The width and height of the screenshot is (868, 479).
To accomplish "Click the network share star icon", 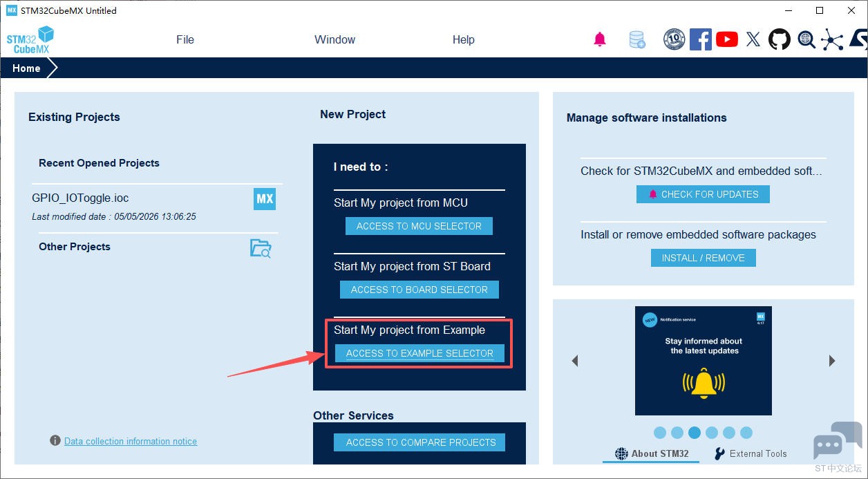I will pyautogui.click(x=832, y=39).
